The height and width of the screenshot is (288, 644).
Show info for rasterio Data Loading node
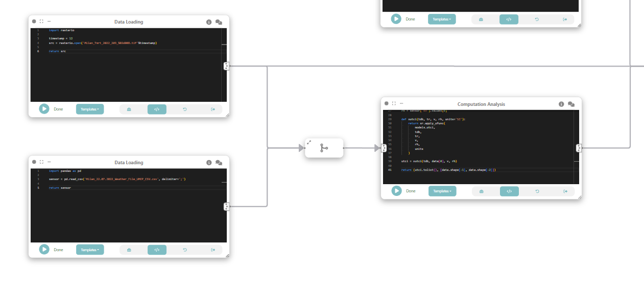pos(209,22)
